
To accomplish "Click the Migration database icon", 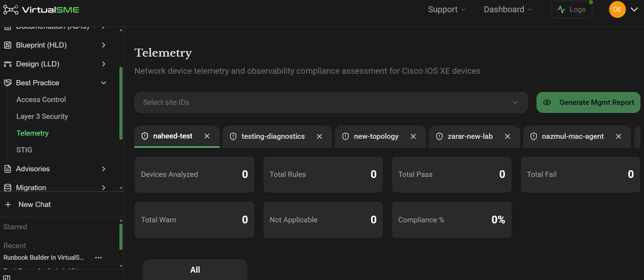I will coord(7,188).
